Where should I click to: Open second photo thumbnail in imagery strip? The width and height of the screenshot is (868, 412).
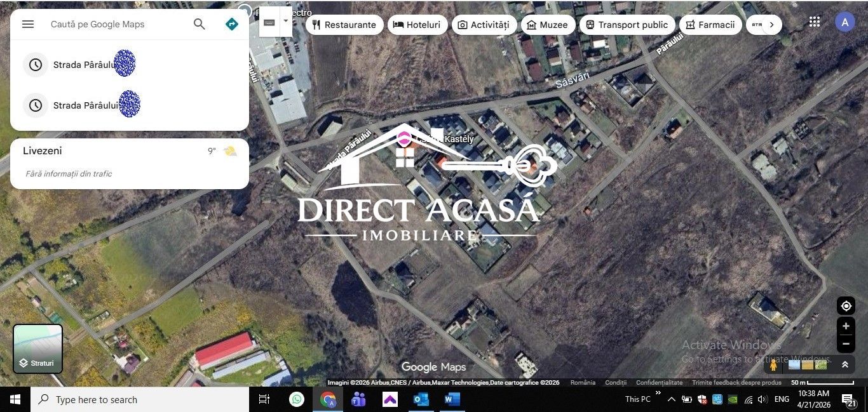click(808, 365)
